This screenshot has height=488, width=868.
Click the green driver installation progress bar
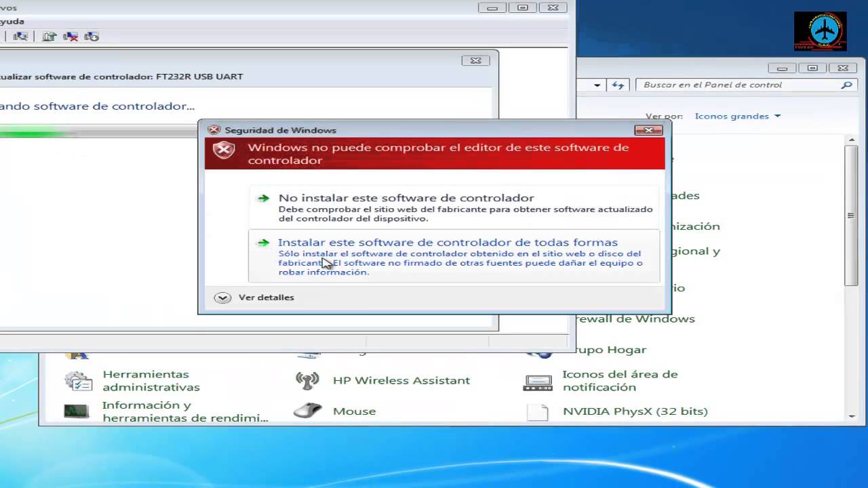37,134
